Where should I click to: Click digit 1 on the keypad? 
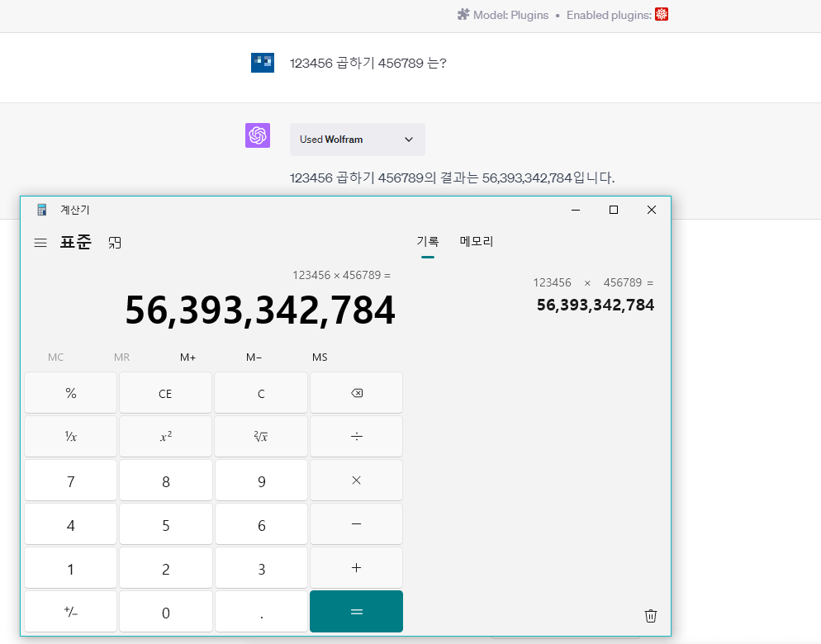point(71,568)
